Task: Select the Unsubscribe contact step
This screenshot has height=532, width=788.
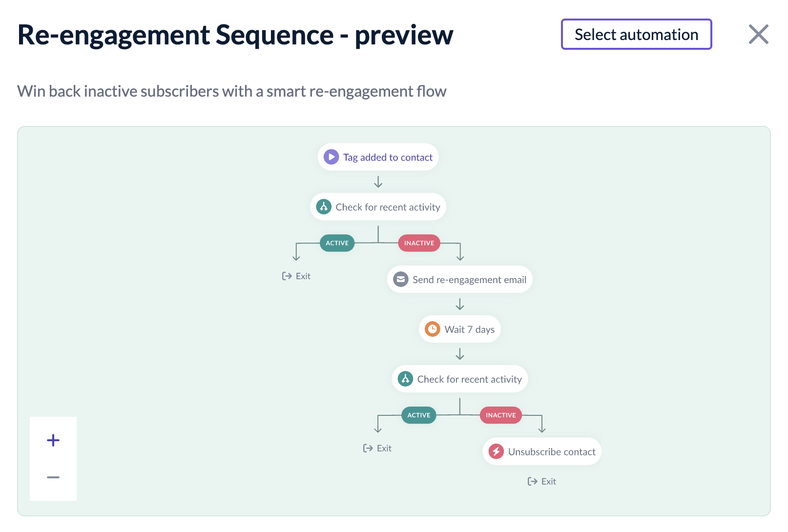Action: 552,452
